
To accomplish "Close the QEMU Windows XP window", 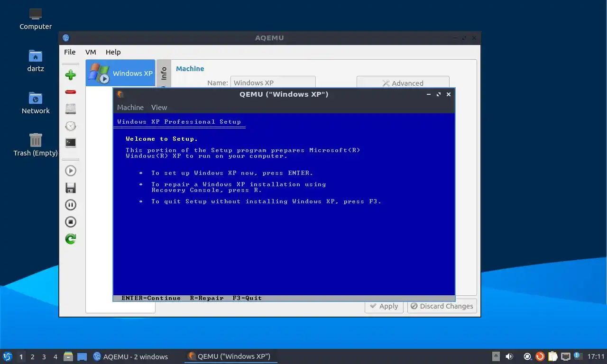I will tap(449, 94).
